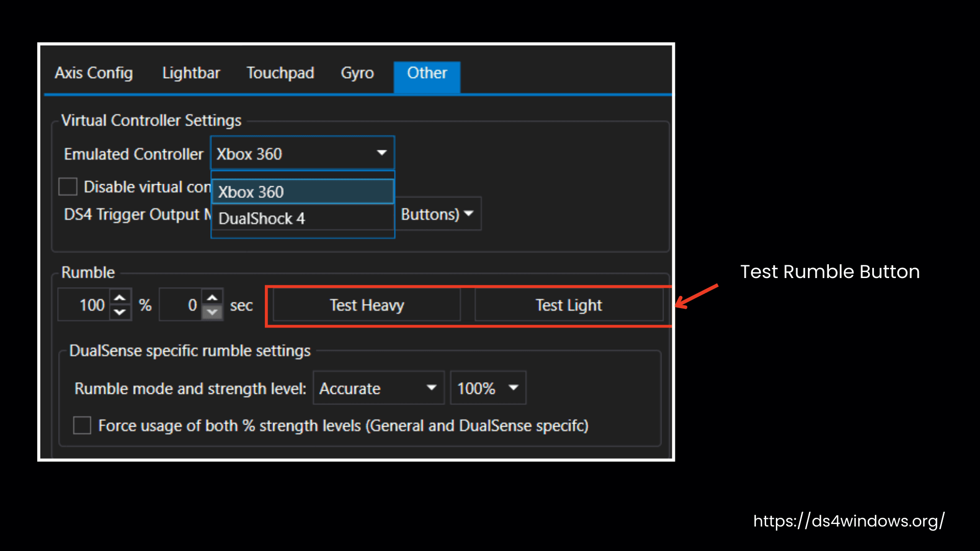The height and width of the screenshot is (551, 980).
Task: Collapse the Emulated Controller dropdown
Action: point(302,153)
